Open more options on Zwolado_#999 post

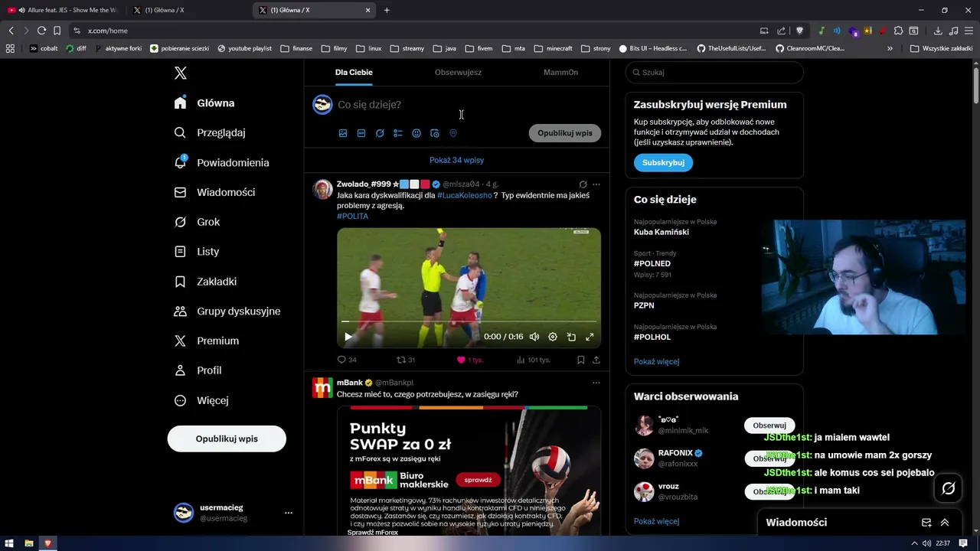pyautogui.click(x=596, y=184)
